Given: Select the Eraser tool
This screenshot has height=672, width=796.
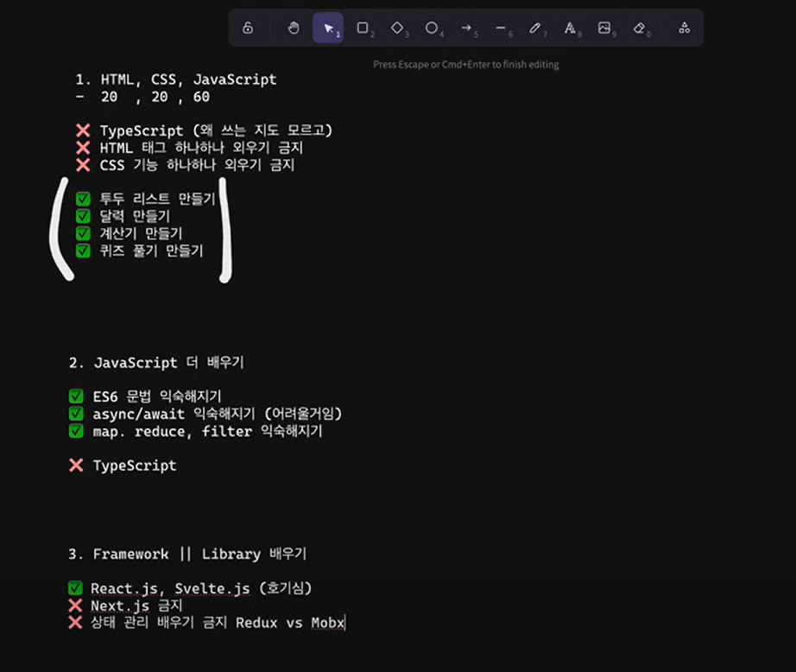Looking at the screenshot, I should click(x=639, y=28).
